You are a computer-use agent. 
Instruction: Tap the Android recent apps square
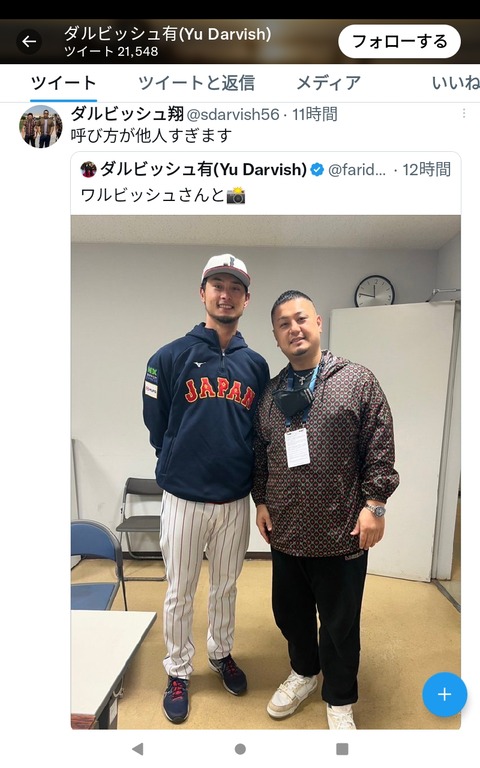point(342,749)
